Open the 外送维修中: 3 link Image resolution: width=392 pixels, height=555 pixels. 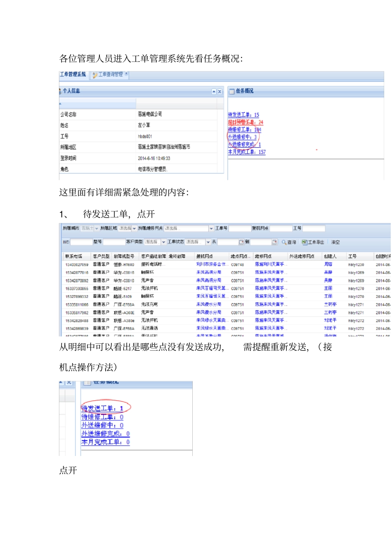click(x=242, y=137)
